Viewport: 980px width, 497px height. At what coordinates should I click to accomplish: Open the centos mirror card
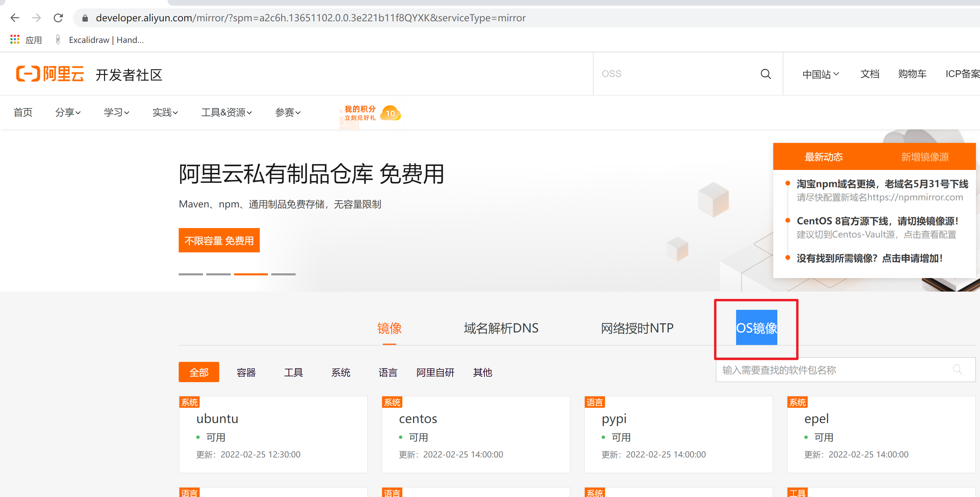476,434
